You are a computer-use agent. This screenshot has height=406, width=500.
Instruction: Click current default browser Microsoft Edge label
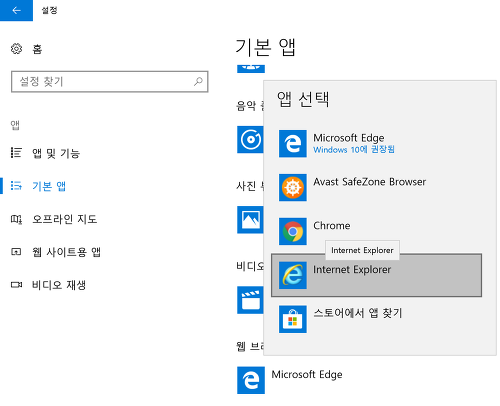pos(307,374)
